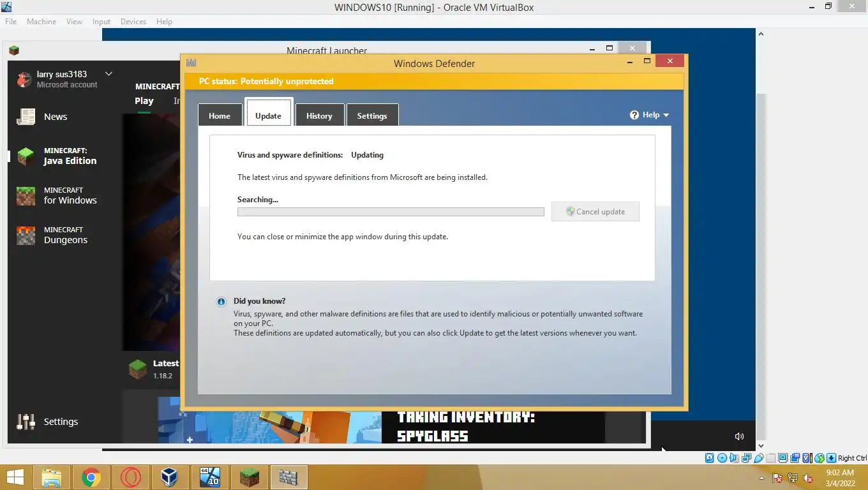Open the VirtualBox Devices menu
Viewport: 868px width, 490px height.
point(133,22)
